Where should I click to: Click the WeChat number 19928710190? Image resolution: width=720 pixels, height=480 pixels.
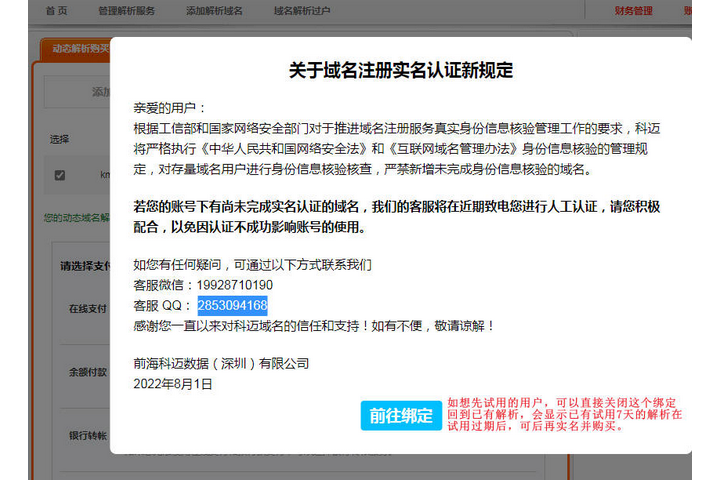coord(235,285)
